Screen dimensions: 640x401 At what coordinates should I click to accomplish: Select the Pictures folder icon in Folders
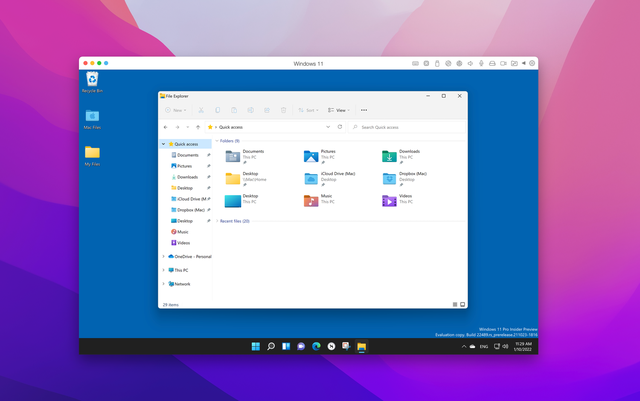tap(311, 156)
